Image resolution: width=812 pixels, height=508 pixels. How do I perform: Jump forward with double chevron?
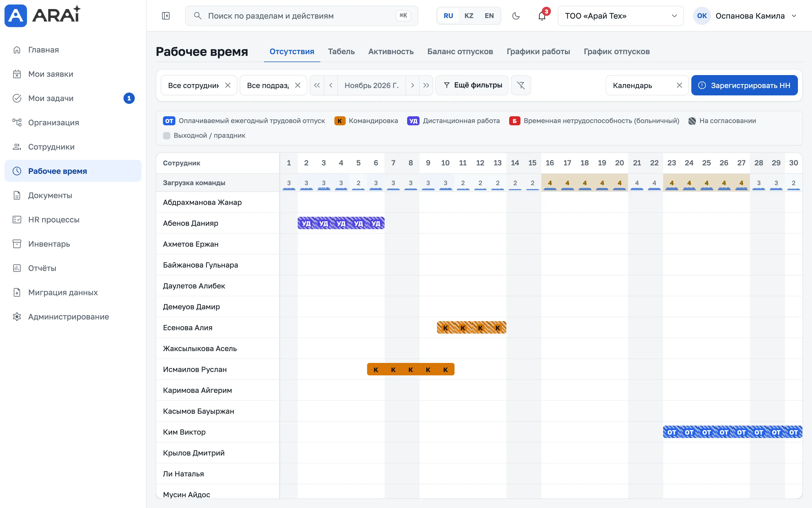click(x=426, y=85)
